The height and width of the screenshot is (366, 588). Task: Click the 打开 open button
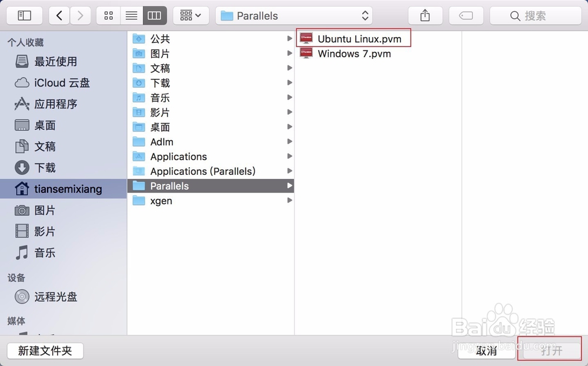click(552, 351)
